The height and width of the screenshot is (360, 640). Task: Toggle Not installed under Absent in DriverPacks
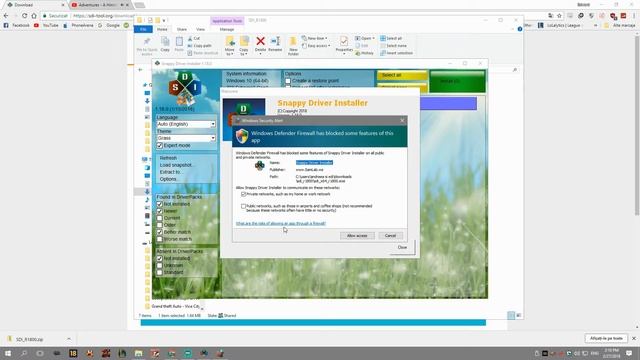(x=160, y=258)
